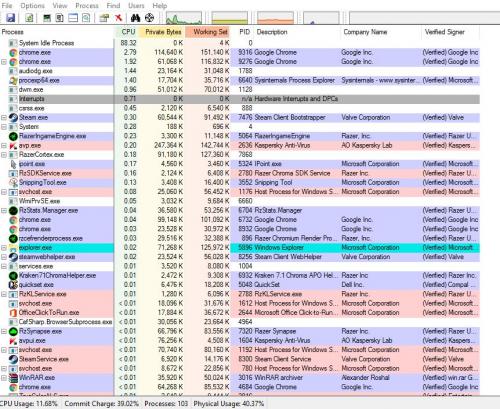
Task: Click the SnippingTool.exe scissors icon
Action: (13, 183)
